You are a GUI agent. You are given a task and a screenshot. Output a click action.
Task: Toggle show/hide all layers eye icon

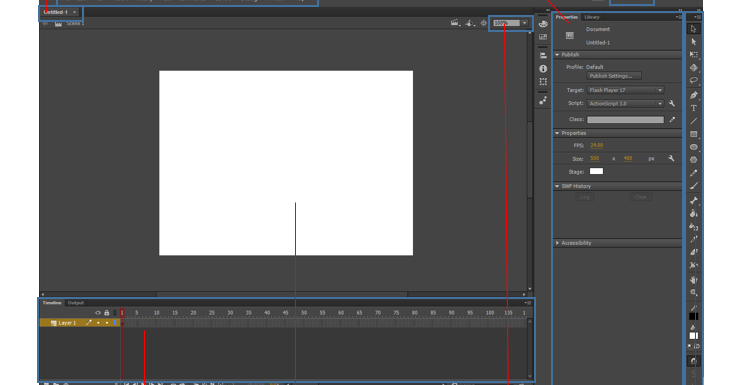point(98,313)
